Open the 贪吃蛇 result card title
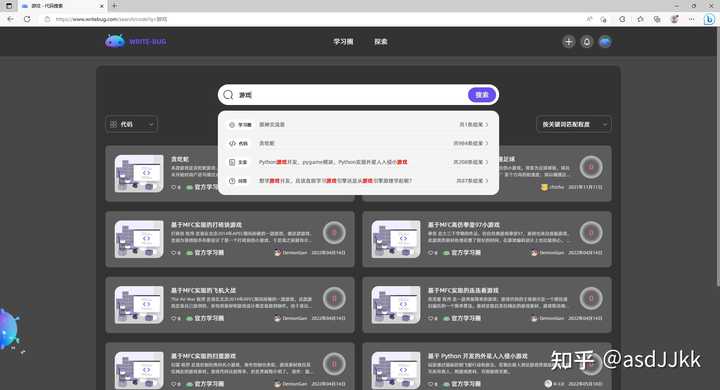This screenshot has height=390, width=720. pyautogui.click(x=180, y=159)
